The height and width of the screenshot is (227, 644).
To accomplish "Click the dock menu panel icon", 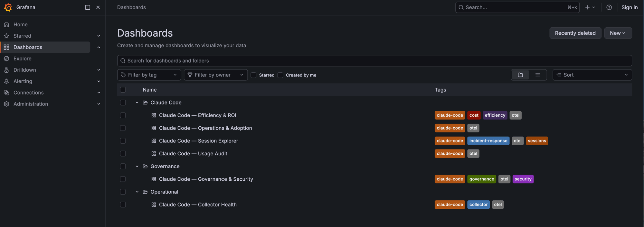I will pos(88,7).
